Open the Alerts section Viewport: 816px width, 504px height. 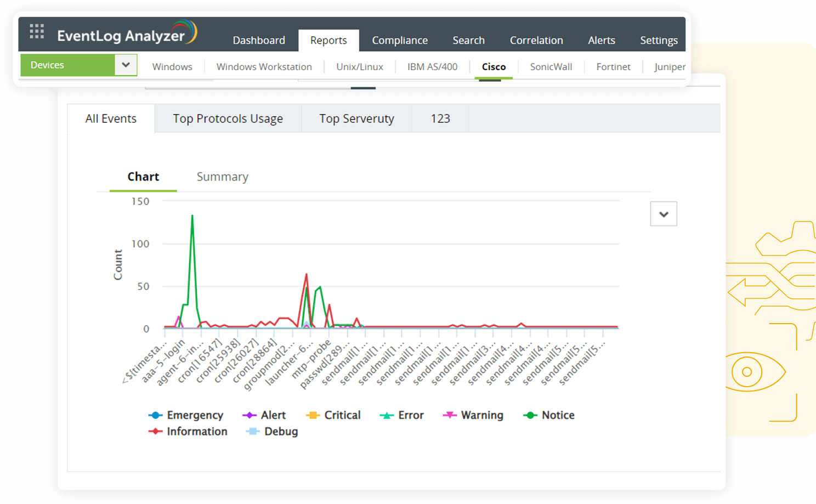602,41
